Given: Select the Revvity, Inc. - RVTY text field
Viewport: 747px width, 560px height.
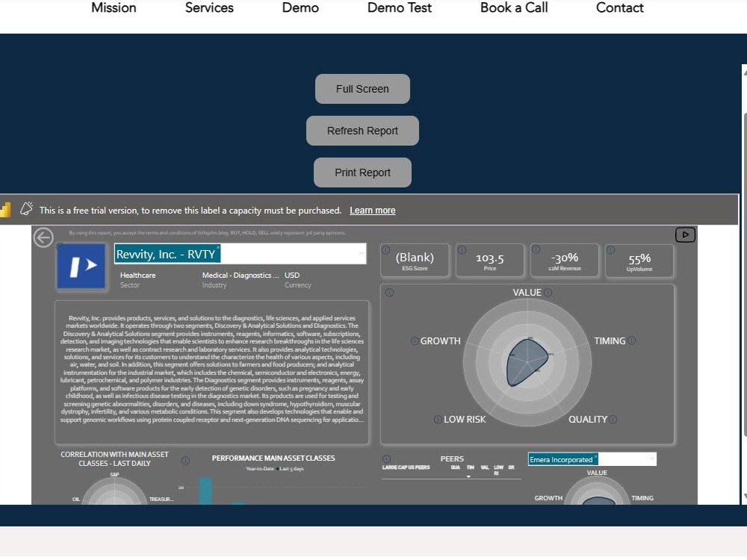Looking at the screenshot, I should (x=240, y=254).
